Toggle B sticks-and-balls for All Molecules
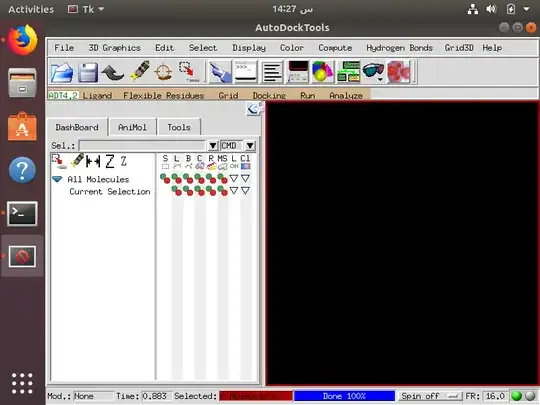 pyautogui.click(x=188, y=179)
